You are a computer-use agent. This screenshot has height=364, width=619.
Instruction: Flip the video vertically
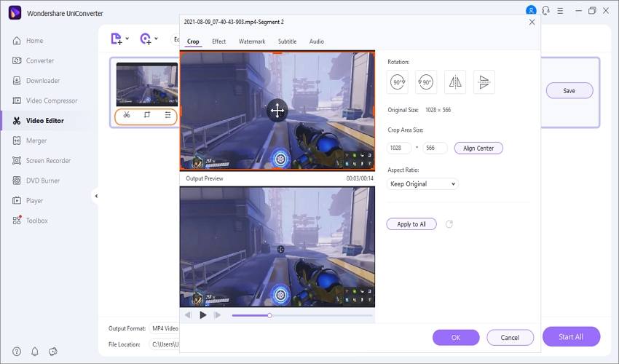click(484, 82)
